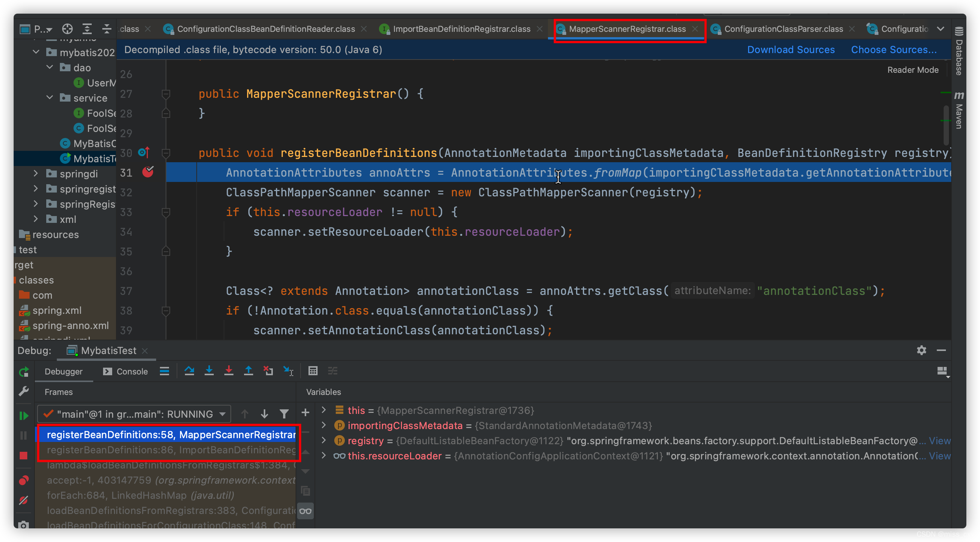980x542 pixels.
Task: Click the Step Into debugger icon
Action: (209, 371)
